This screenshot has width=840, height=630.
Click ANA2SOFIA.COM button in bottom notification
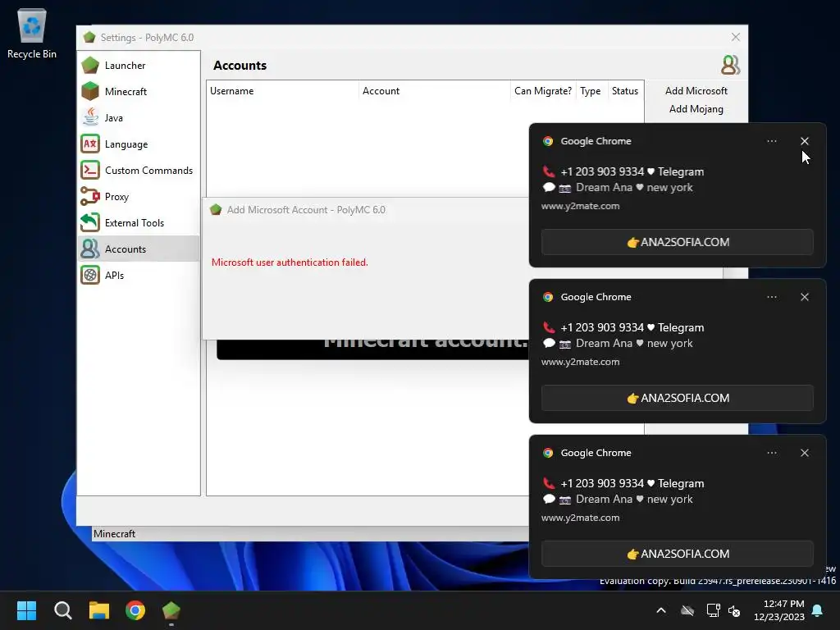677,554
